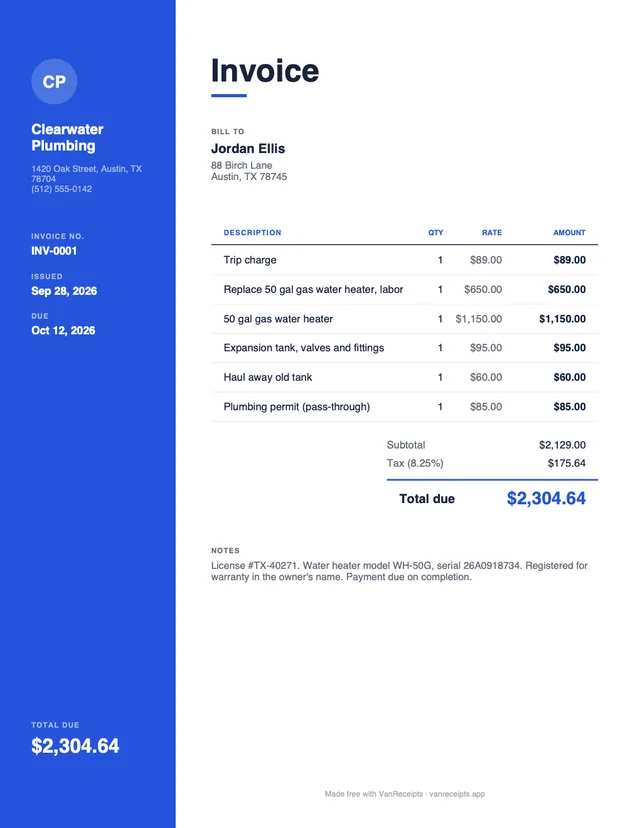Screen dimensions: 640x828
Task: Click the bold $95.00 amount
Action: pos(569,348)
